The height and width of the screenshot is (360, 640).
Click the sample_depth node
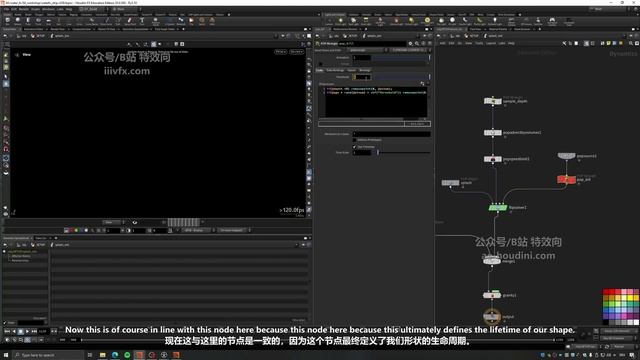[493, 101]
